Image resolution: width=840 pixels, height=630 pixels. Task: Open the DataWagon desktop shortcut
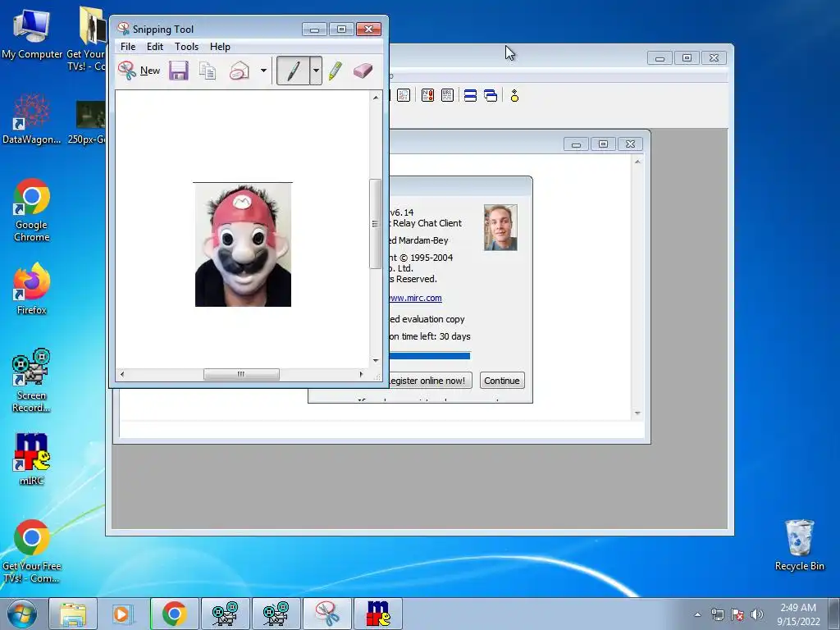(32, 119)
